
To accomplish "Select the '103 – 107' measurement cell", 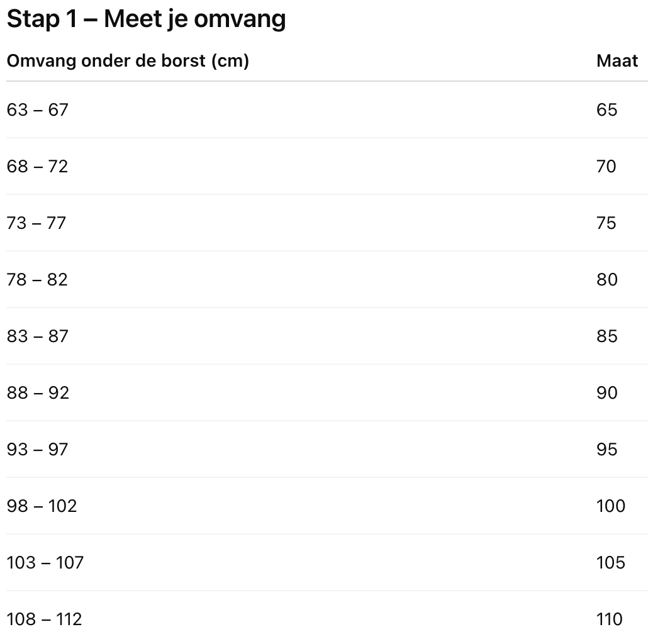I will click(45, 563).
